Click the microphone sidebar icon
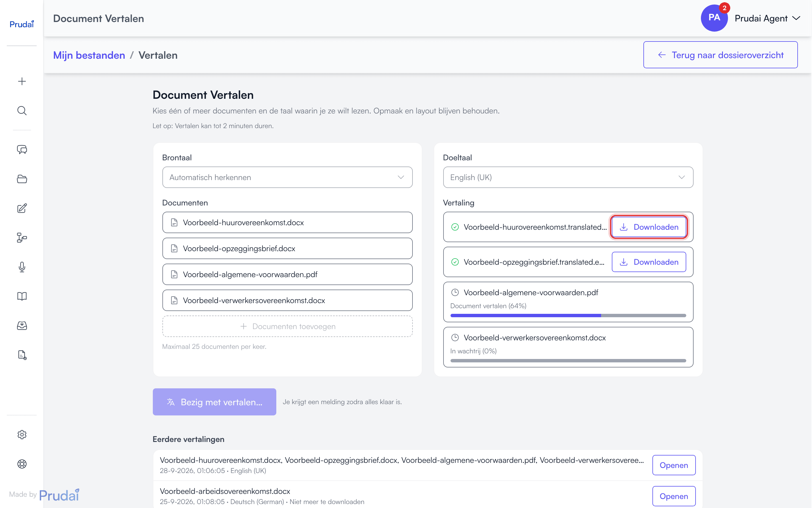Image resolution: width=812 pixels, height=508 pixels. [x=22, y=267]
